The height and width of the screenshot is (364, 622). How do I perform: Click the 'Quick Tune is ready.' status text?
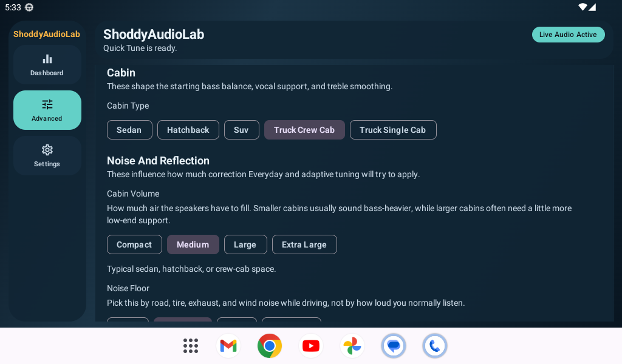point(140,49)
